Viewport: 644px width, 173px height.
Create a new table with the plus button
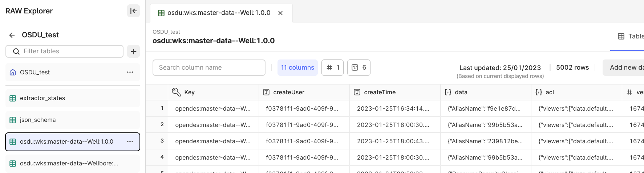pos(133,52)
